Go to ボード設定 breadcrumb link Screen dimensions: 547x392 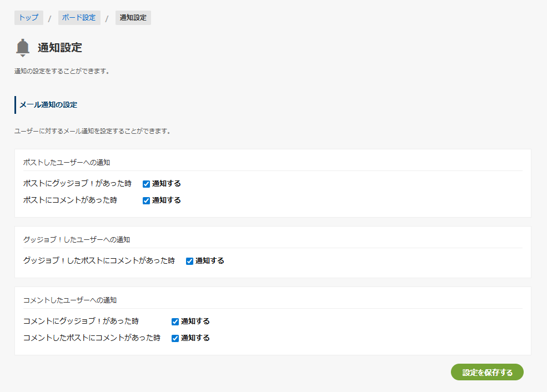coord(79,18)
